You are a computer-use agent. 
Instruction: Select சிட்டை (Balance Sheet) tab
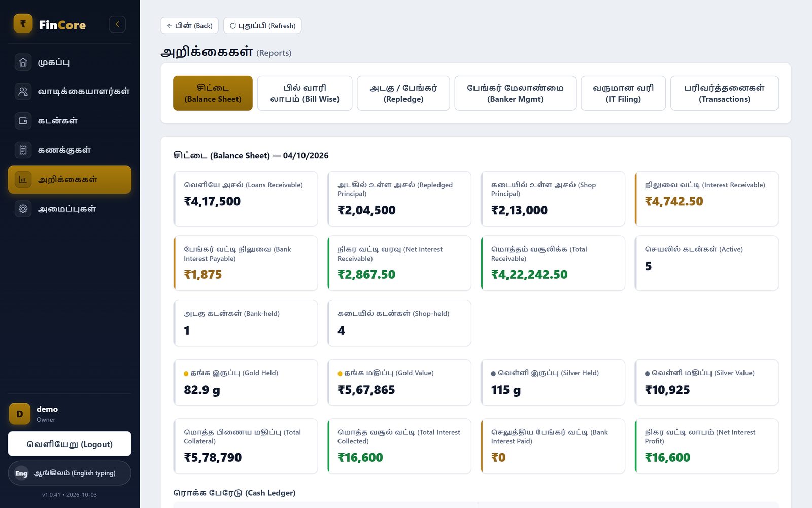[213, 93]
